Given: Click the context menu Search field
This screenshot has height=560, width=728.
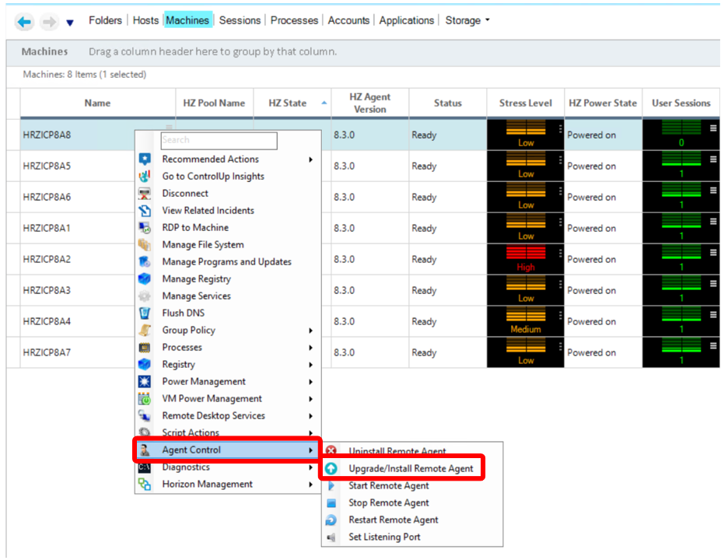Looking at the screenshot, I should tap(219, 140).
